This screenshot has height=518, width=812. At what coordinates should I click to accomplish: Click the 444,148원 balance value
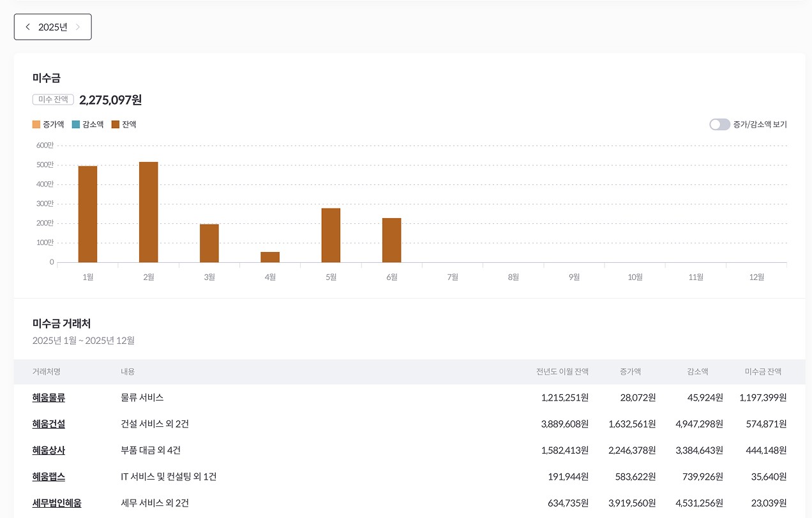[766, 450]
